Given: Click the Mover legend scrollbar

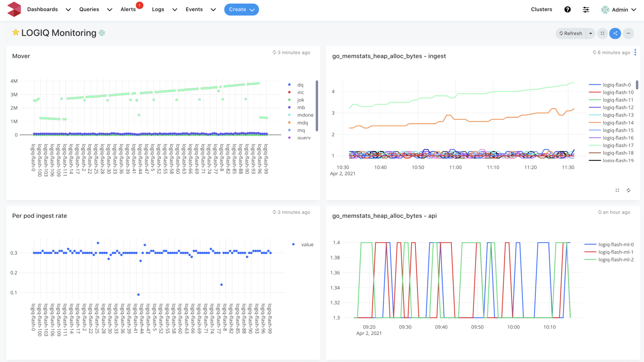Looking at the screenshot, I should point(317,106).
